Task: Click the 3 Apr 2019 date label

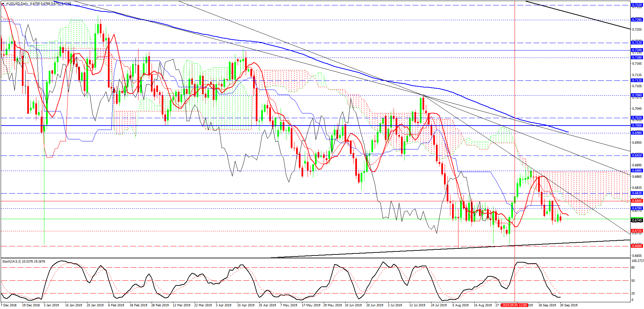Action: 224,305
